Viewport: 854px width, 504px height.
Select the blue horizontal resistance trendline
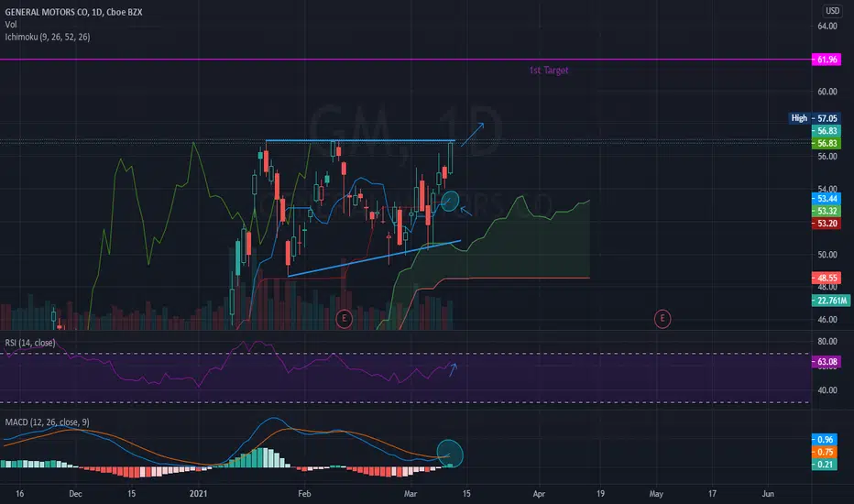pos(359,141)
